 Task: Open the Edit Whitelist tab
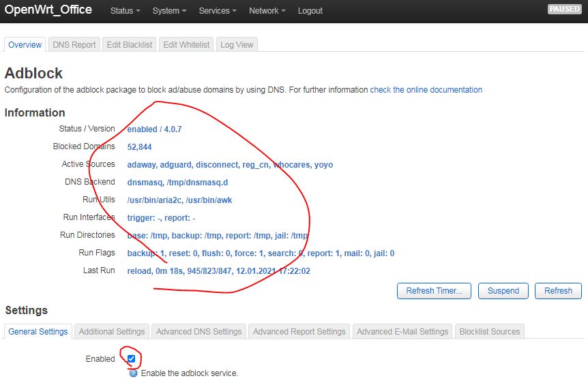186,44
